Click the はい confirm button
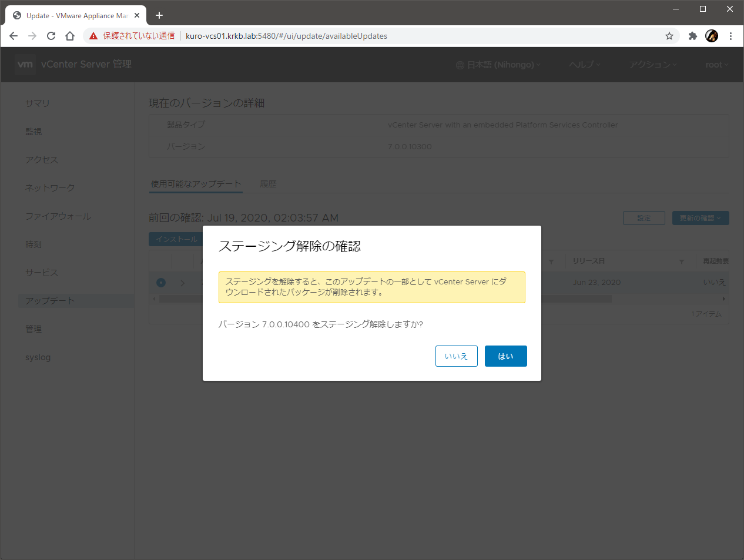744x560 pixels. coord(505,356)
